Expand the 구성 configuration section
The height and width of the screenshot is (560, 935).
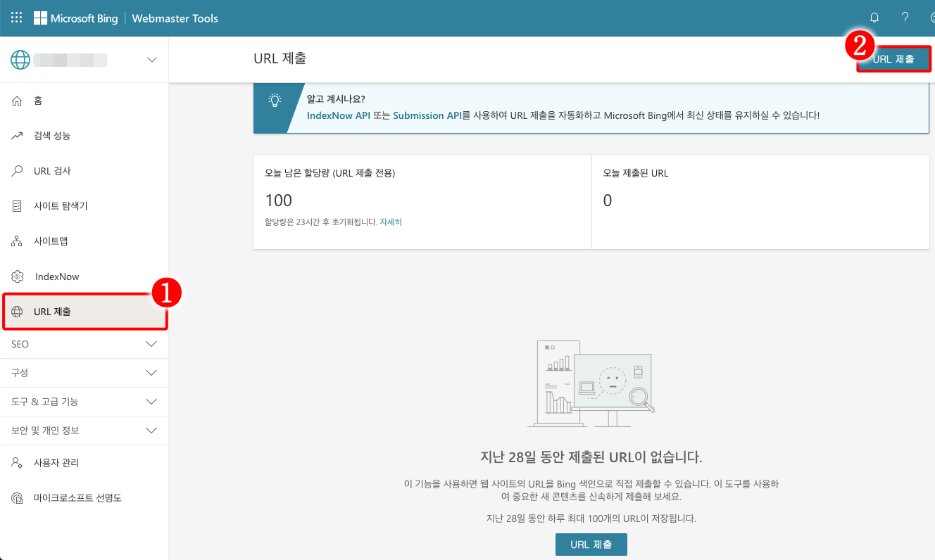(x=84, y=372)
